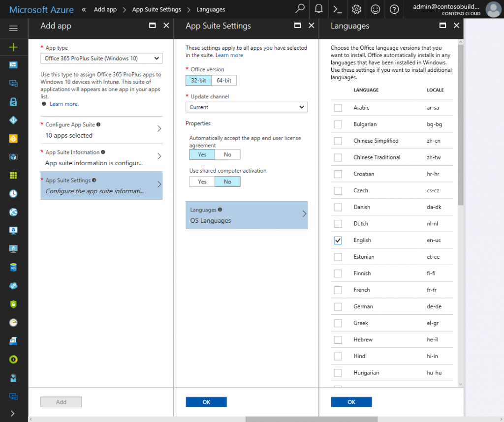Click the info icon beside App Suite Information
504x422 pixels.
[103, 152]
